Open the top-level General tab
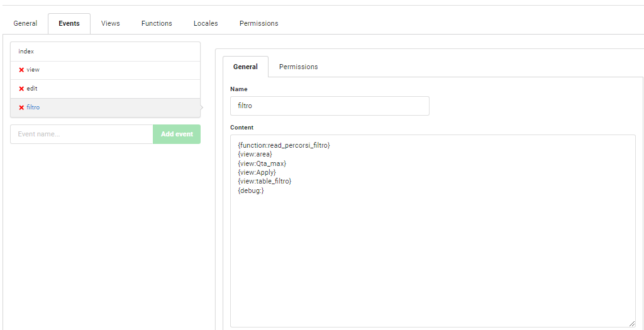The height and width of the screenshot is (330, 644). tap(25, 23)
